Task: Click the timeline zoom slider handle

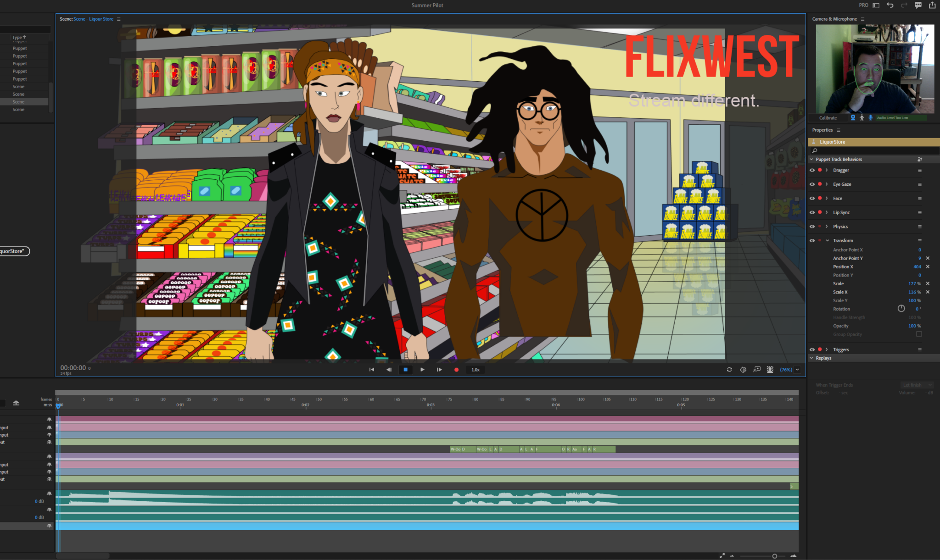Action: [774, 556]
